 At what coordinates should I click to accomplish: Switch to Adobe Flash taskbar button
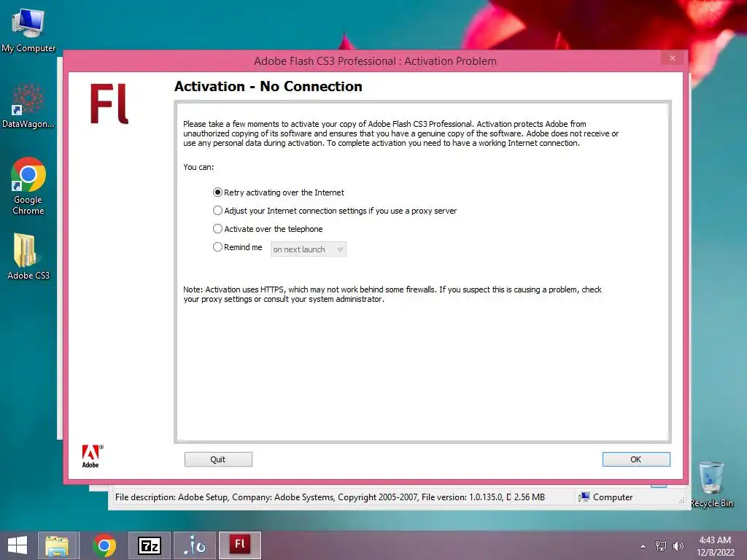click(x=240, y=545)
